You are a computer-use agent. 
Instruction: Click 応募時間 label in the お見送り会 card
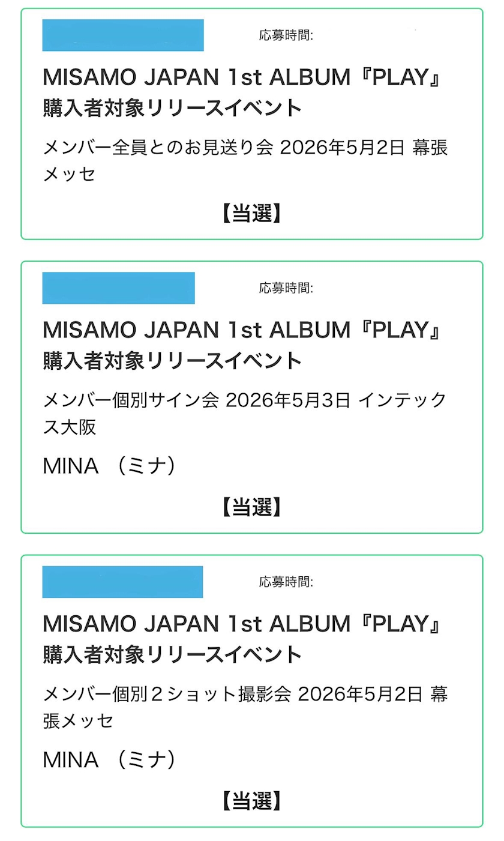coord(286,35)
